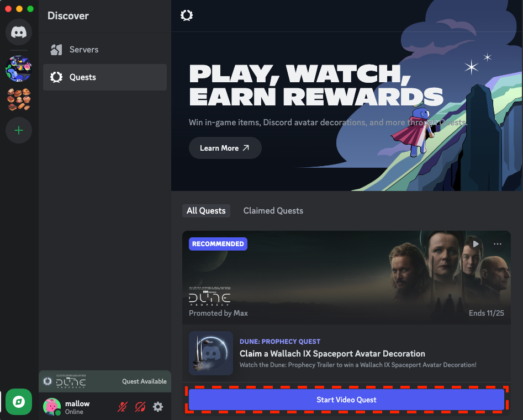
Task: Switch to the Claimed Quests tab
Action: (x=273, y=210)
